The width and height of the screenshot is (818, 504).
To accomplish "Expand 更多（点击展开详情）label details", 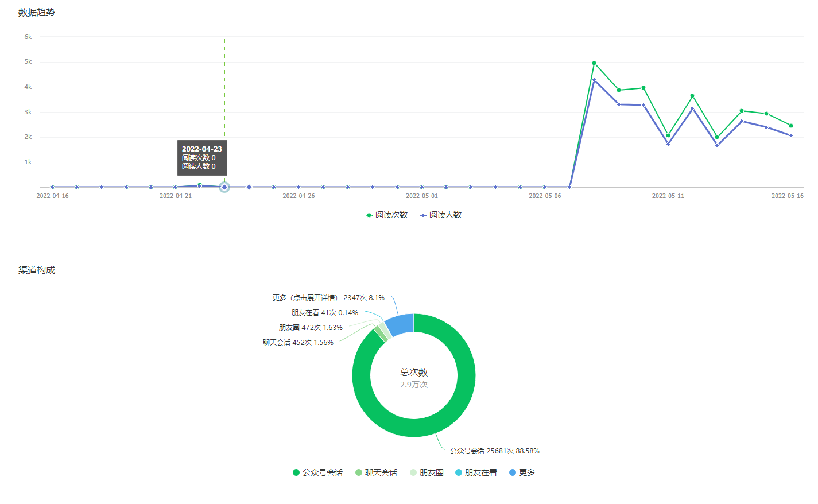I will coord(328,298).
